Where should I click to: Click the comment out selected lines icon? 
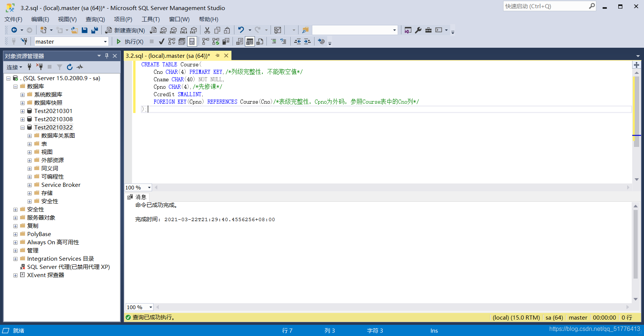[274, 41]
